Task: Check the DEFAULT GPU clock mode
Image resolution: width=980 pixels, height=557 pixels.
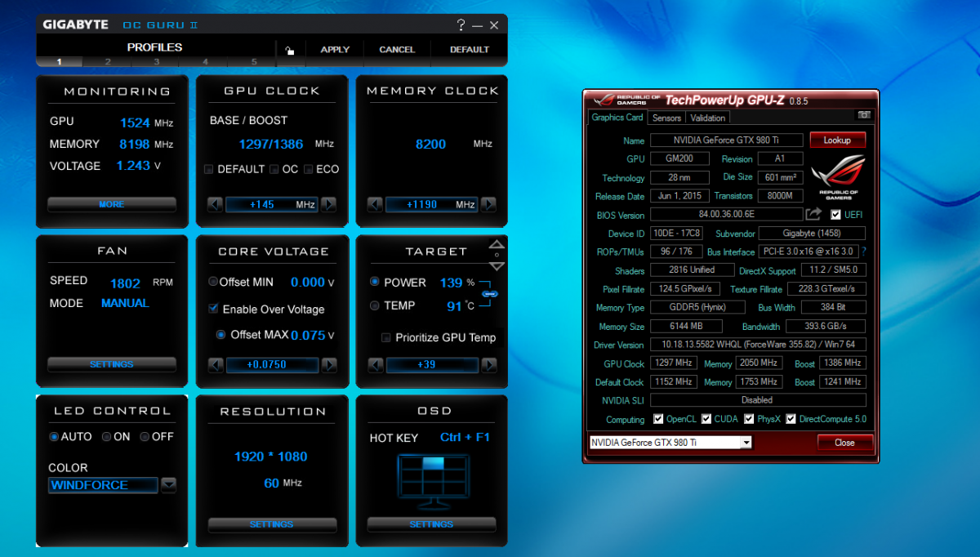Action: pos(209,170)
